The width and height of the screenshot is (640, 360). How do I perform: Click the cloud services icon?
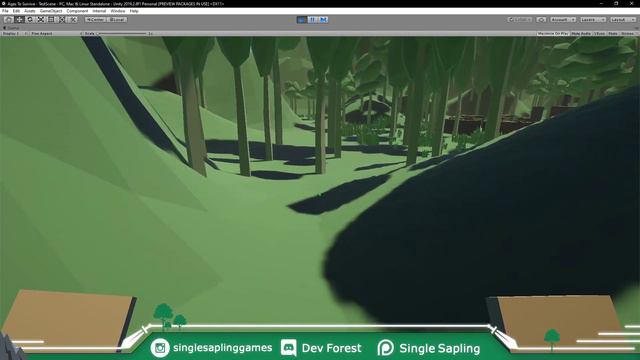(541, 20)
